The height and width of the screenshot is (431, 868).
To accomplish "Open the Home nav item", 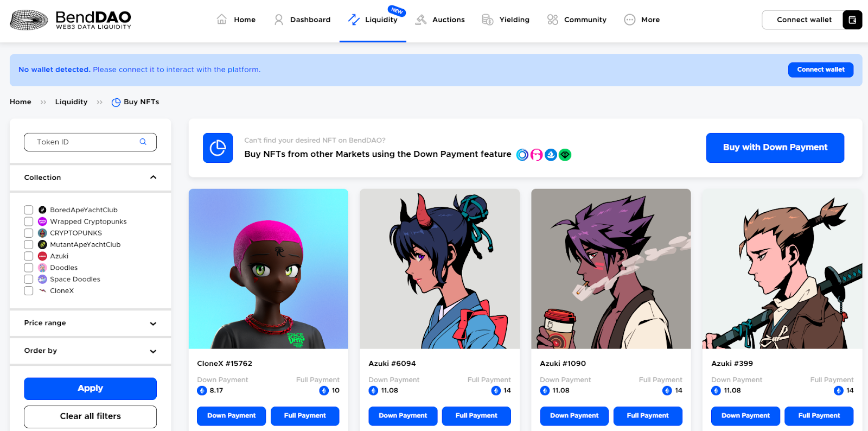I will pyautogui.click(x=236, y=20).
